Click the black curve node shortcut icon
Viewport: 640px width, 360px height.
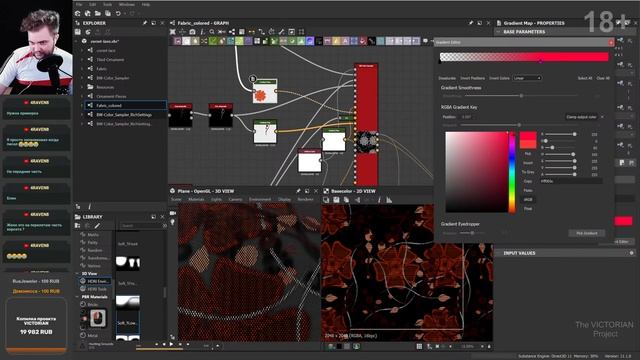tap(371, 41)
